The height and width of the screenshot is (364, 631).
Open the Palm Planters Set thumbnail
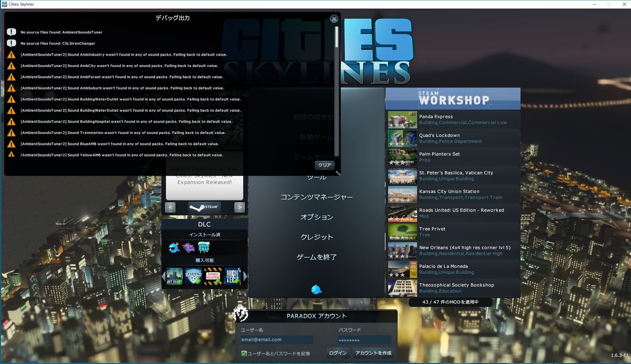(x=402, y=157)
